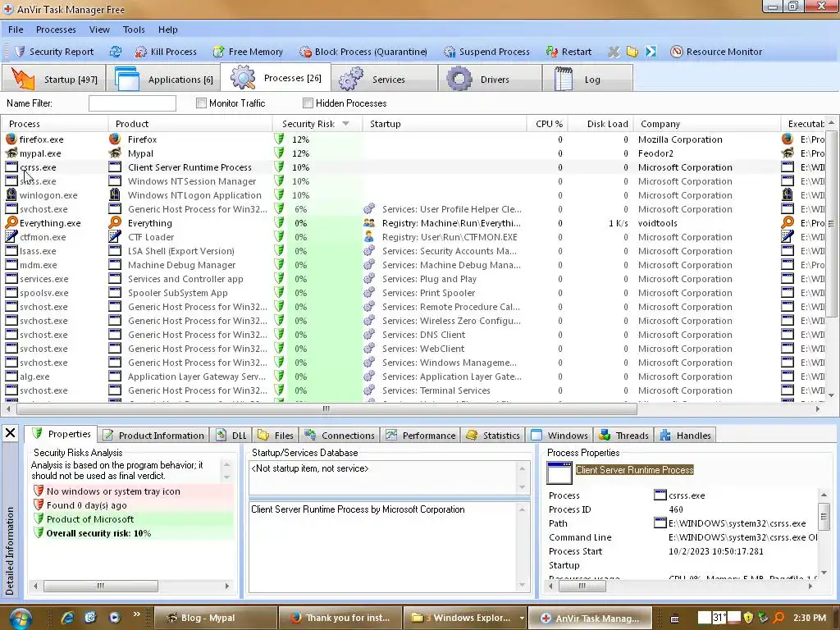The image size is (840, 630).
Task: Select the alg.exe process row
Action: coord(412,376)
